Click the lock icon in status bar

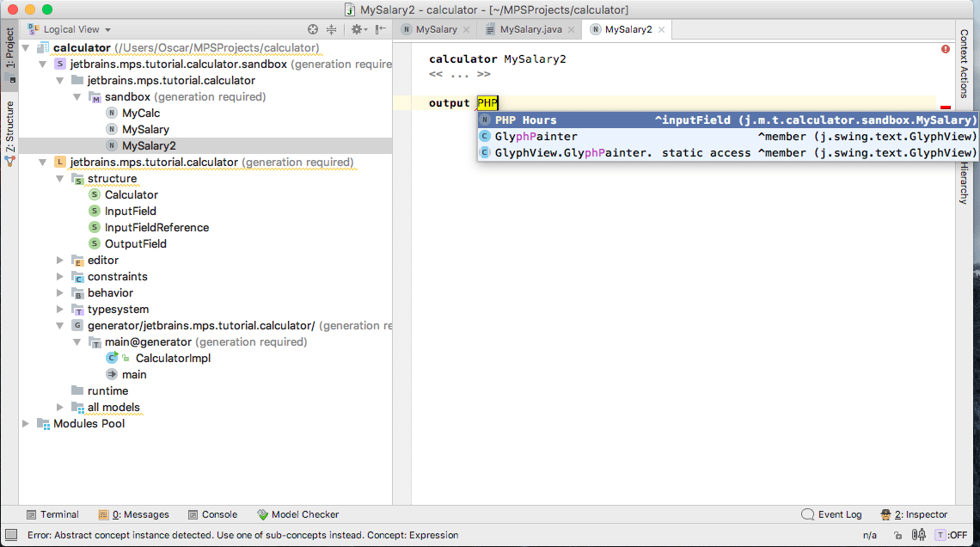tap(897, 535)
